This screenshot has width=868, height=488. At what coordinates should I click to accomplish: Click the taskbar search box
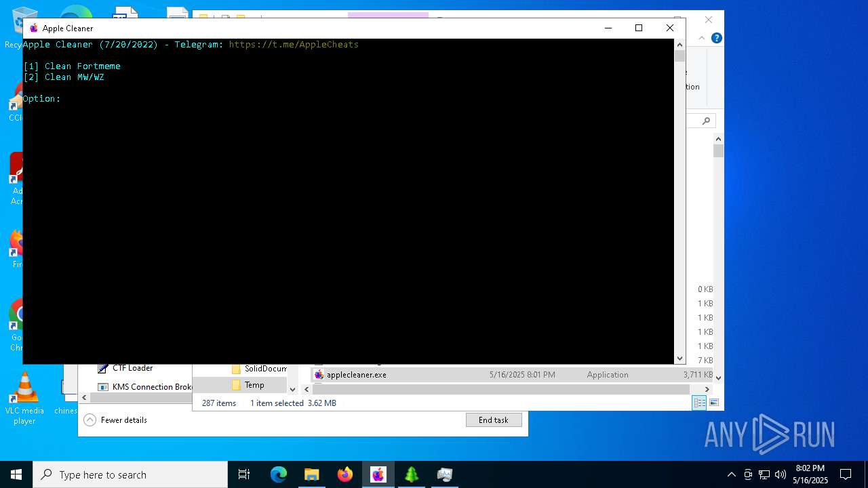click(130, 474)
